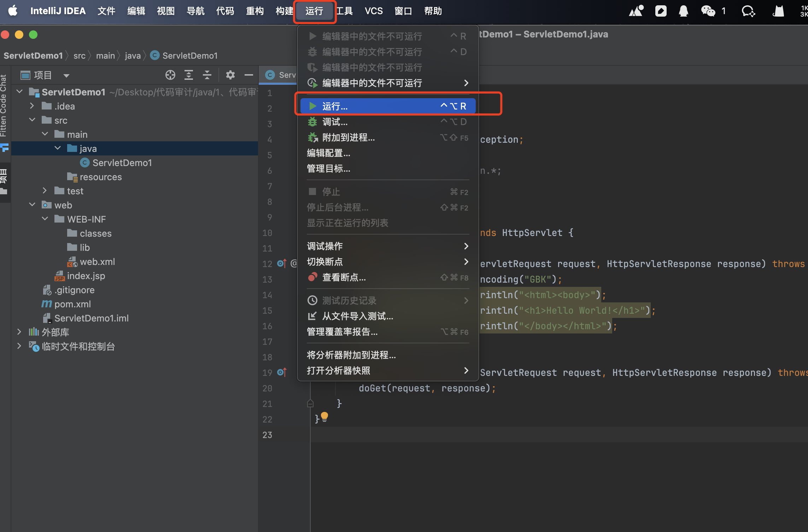Expand the test folder
Image resolution: width=808 pixels, height=532 pixels.
tap(45, 191)
